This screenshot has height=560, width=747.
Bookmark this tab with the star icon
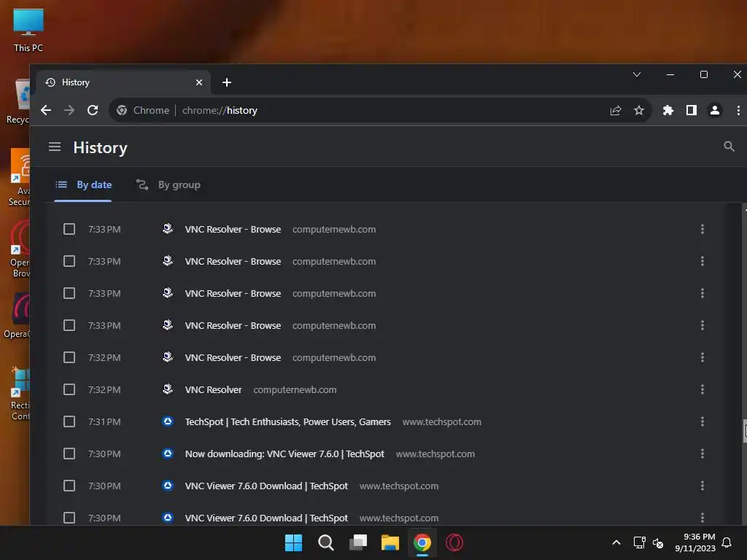tap(639, 111)
